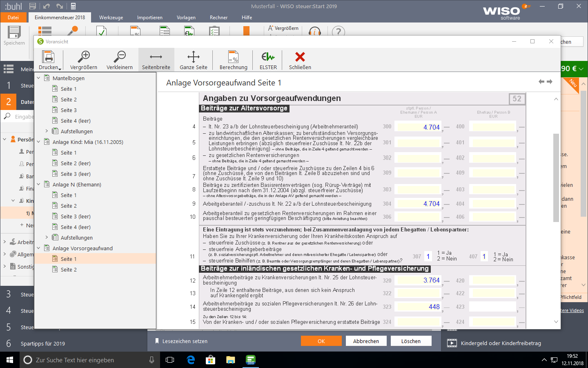
Task: Open Microsoft Edge from the taskbar
Action: pos(191,360)
